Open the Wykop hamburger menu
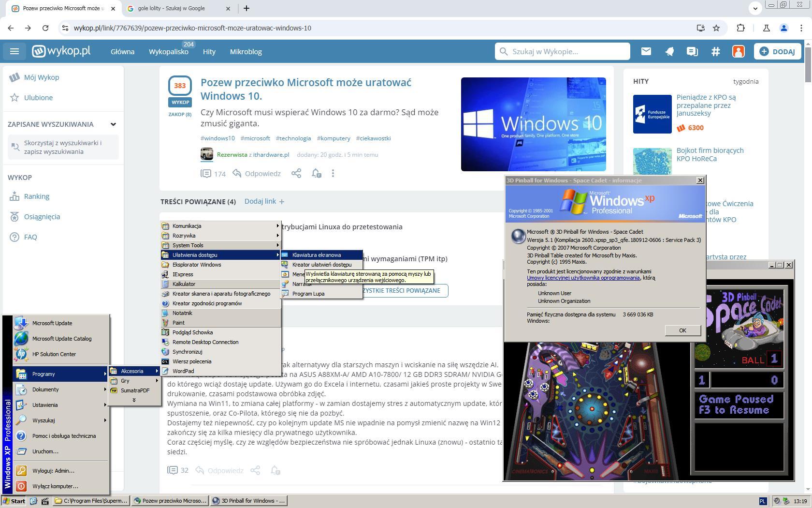The width and height of the screenshot is (812, 508). click(14, 51)
